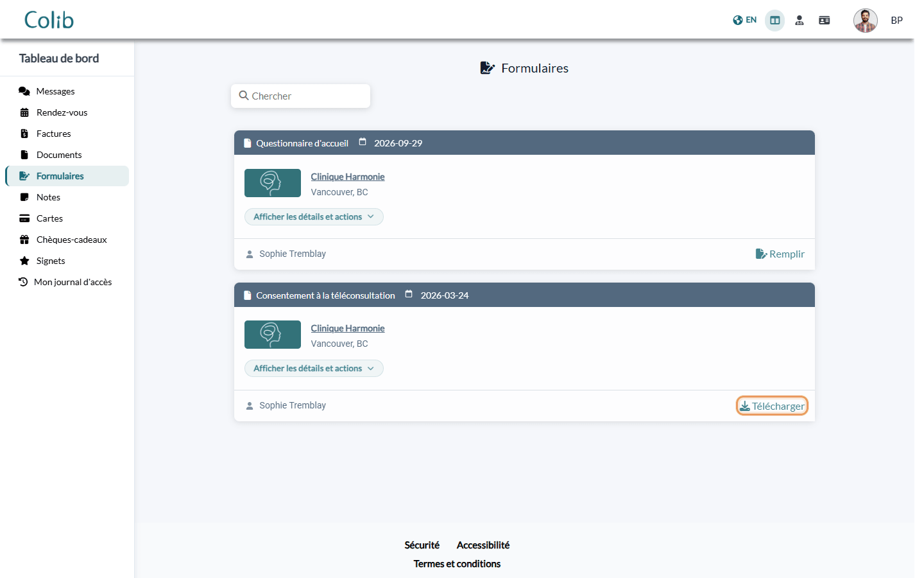This screenshot has height=578, width=924.
Task: Click Télécharger for the Consentement form
Action: (x=772, y=406)
